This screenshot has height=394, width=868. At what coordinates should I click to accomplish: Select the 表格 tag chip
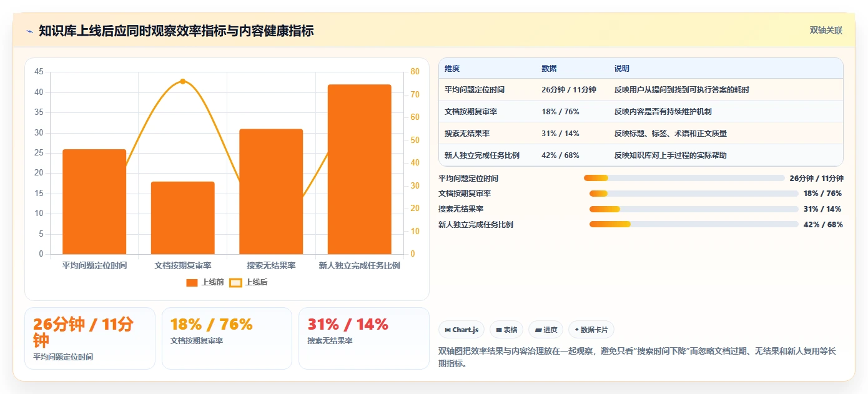[506, 330]
